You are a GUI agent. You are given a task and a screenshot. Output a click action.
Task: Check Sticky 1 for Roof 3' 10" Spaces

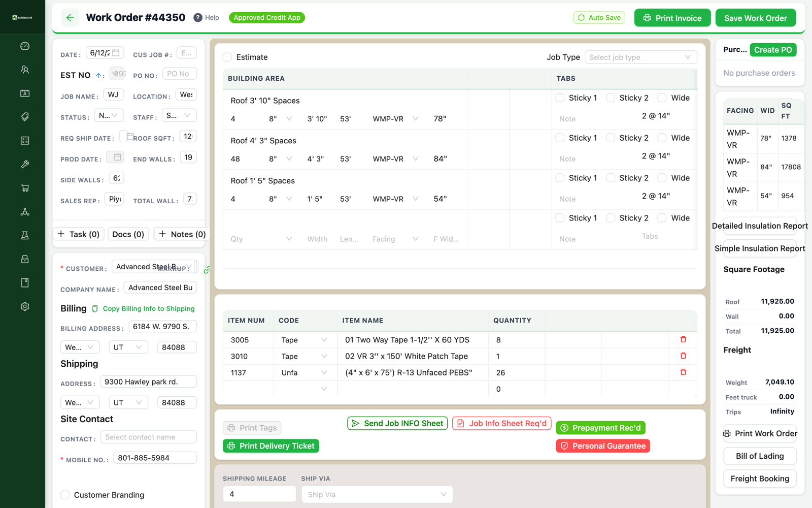pos(560,98)
